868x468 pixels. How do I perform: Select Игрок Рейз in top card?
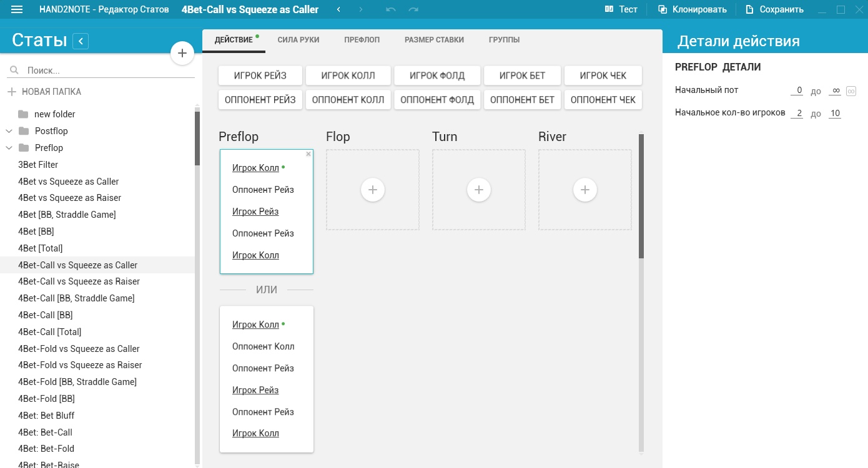[x=255, y=212]
